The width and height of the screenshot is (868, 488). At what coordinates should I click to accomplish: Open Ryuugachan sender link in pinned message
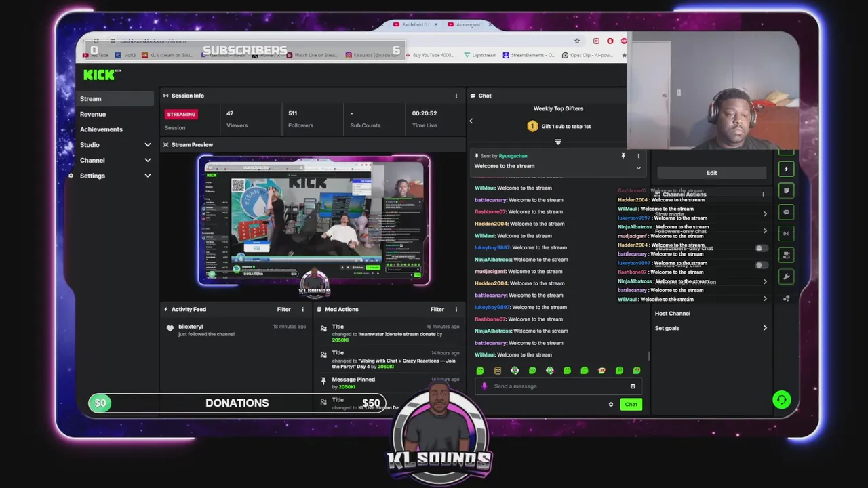point(513,156)
